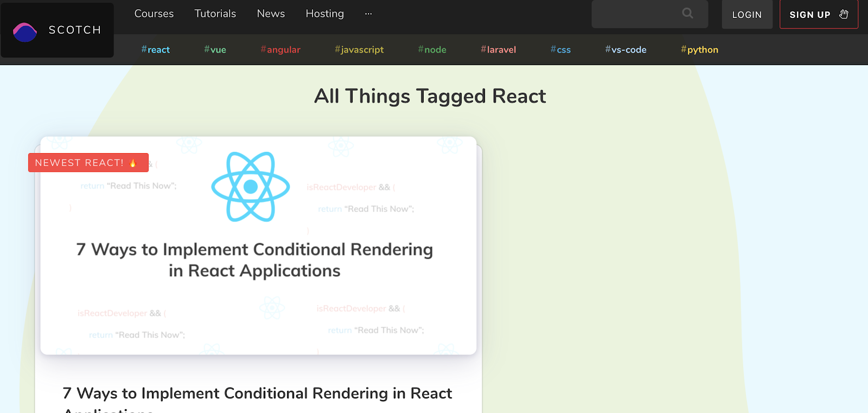
Task: Select the #node tag
Action: [432, 49]
